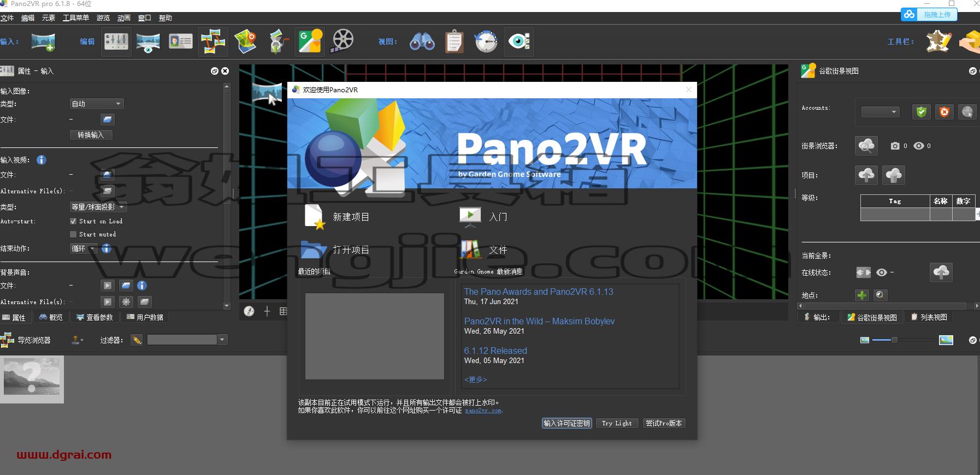Screen dimensions: 980x475
Task: Open the tour browser linked images icon
Action: tap(213, 41)
